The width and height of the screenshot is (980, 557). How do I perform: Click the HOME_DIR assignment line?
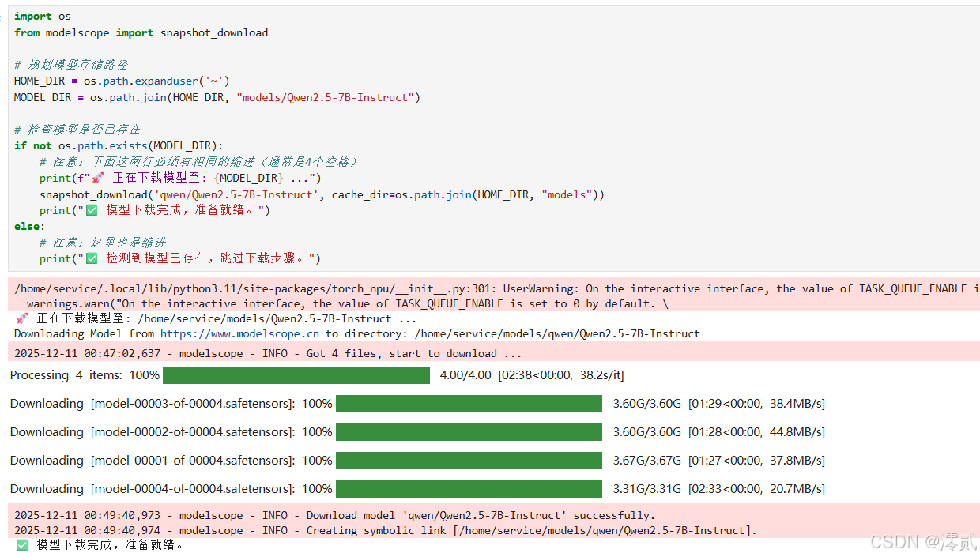pos(122,81)
